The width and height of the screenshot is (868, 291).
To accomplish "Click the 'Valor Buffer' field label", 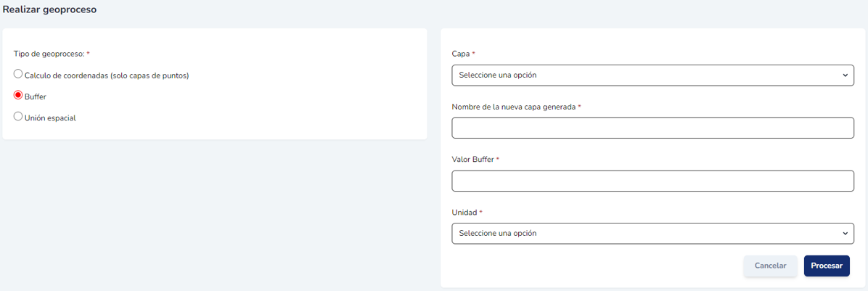I will [x=472, y=160].
